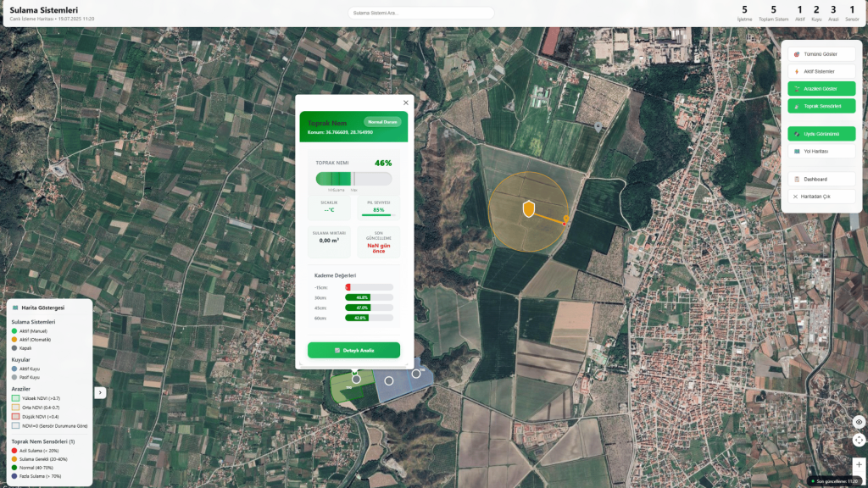The width and height of the screenshot is (868, 488).
Task: Click the crosshair locate icon
Action: click(x=859, y=440)
